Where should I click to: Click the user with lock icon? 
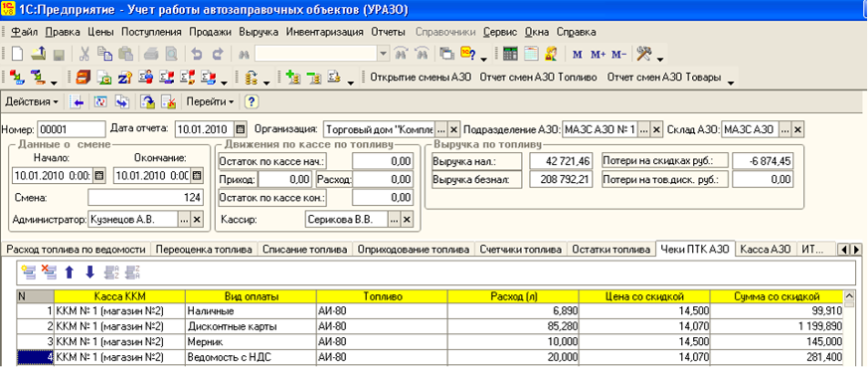(552, 54)
